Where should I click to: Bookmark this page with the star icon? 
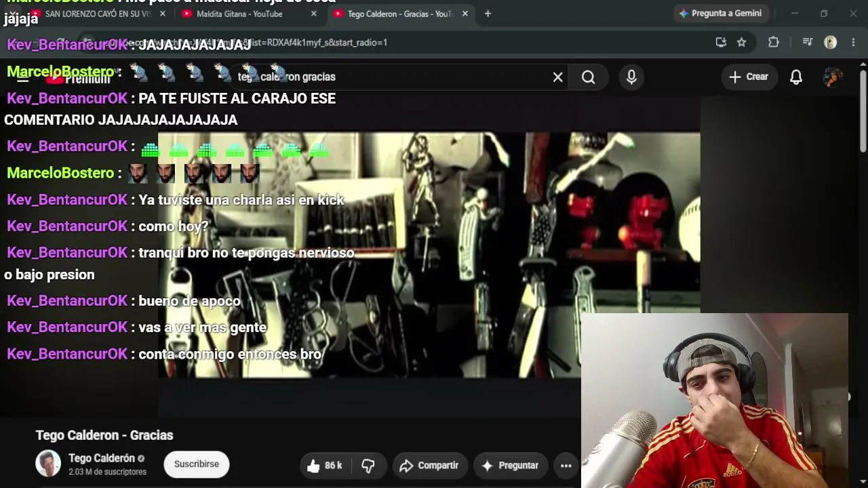point(742,42)
